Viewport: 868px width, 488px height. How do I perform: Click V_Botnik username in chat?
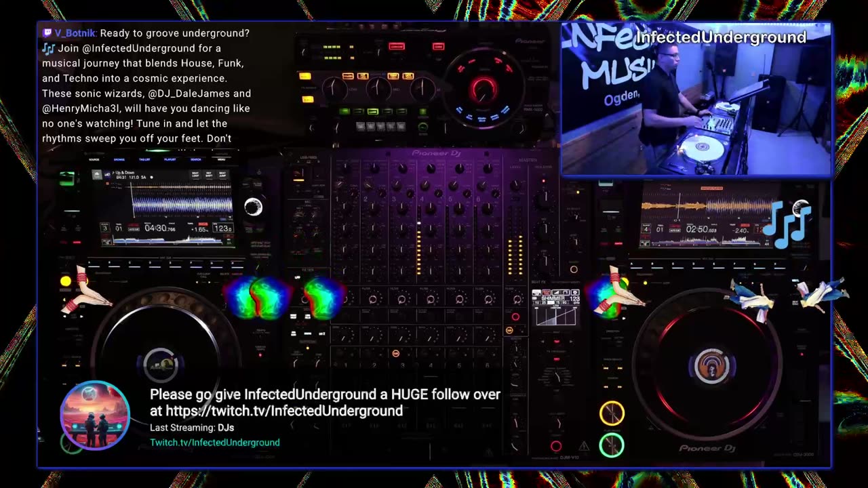click(x=75, y=33)
